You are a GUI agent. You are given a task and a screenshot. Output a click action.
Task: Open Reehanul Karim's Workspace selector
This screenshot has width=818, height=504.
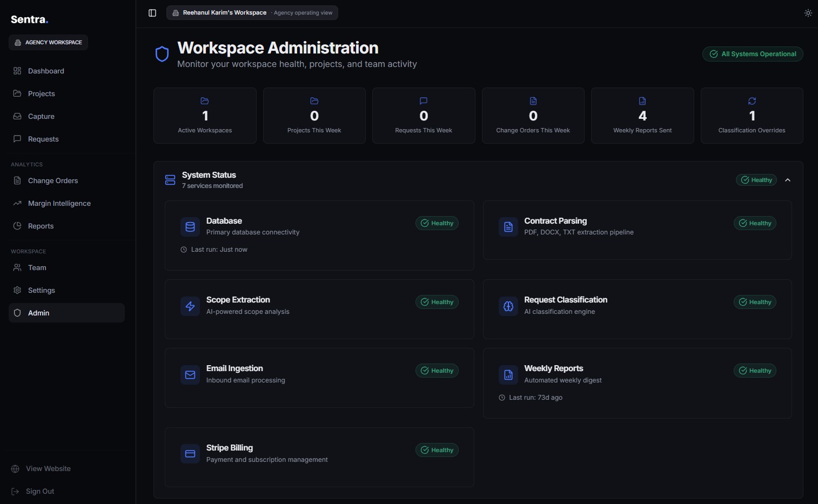(252, 12)
